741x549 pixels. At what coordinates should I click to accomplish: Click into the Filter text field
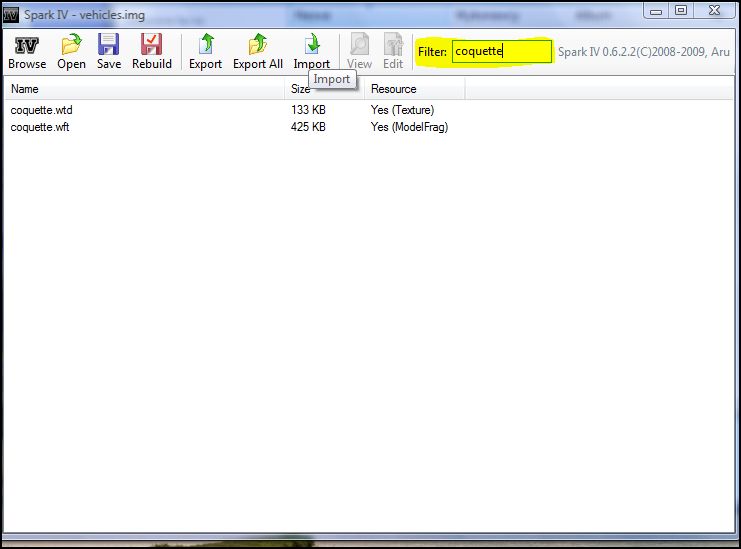[x=501, y=51]
